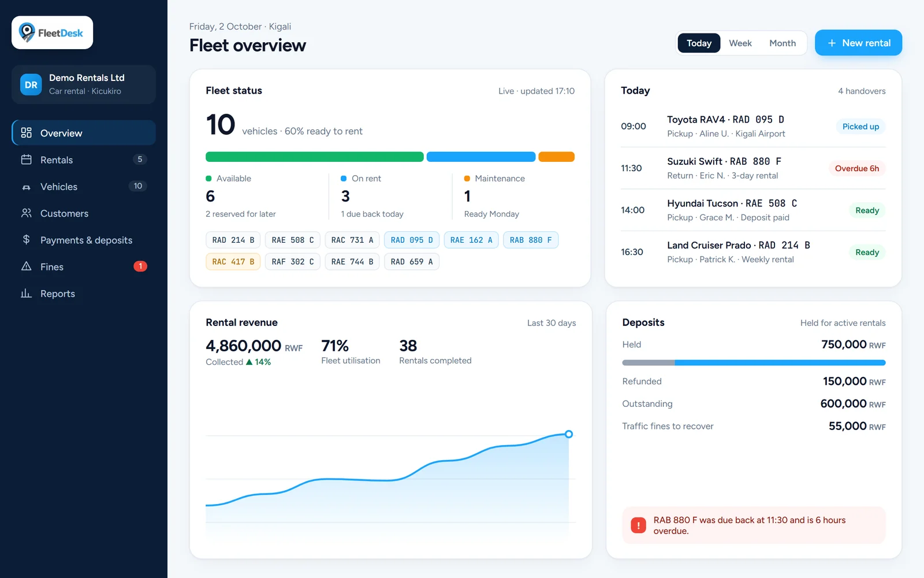This screenshot has height=578, width=924.
Task: Select plate chip RAD 095 D
Action: 412,240
